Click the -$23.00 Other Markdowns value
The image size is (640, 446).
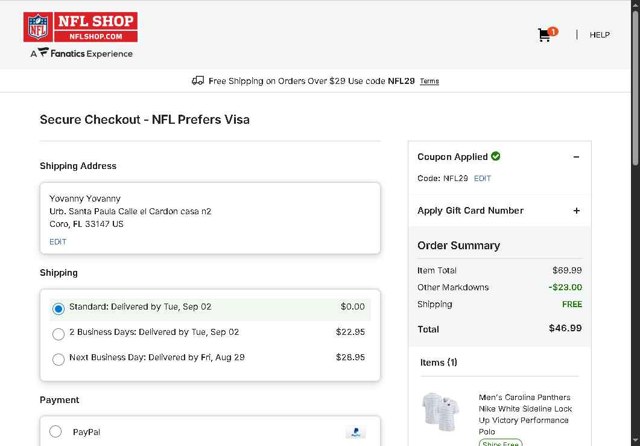point(565,287)
